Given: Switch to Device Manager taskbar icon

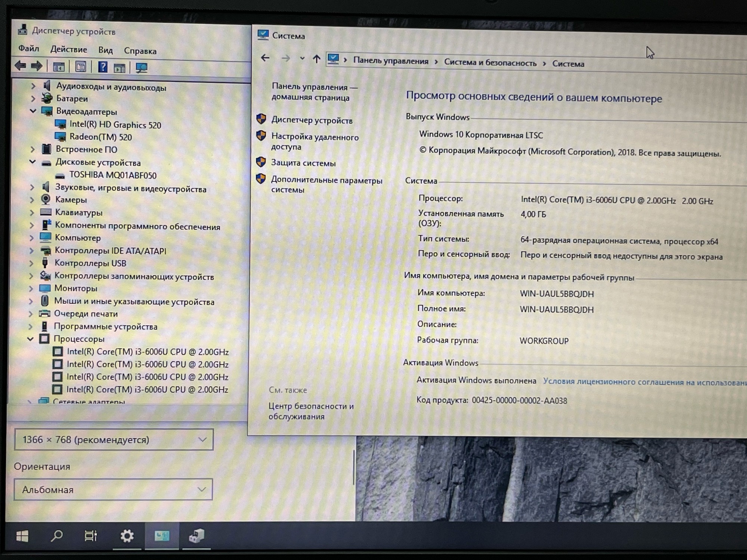Looking at the screenshot, I should point(196,536).
